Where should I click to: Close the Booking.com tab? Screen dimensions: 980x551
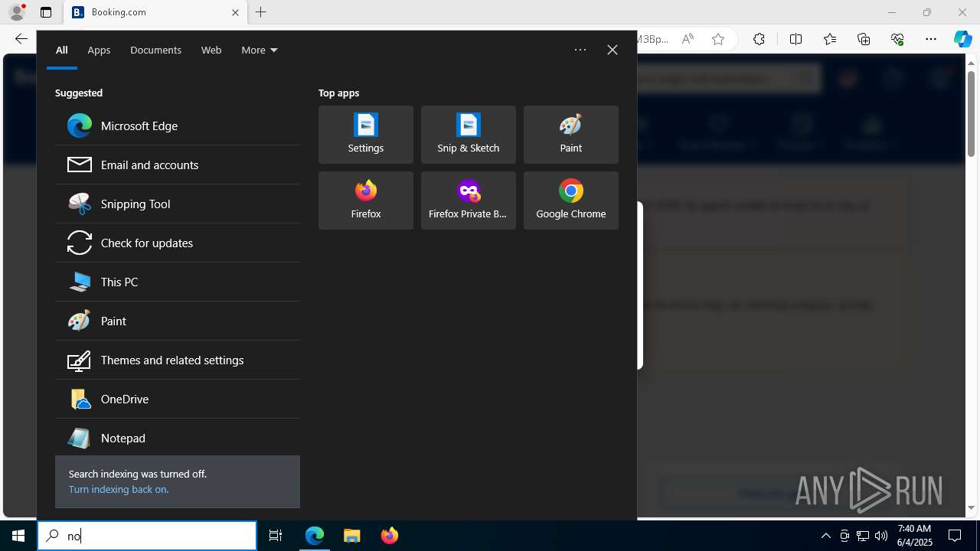(235, 12)
